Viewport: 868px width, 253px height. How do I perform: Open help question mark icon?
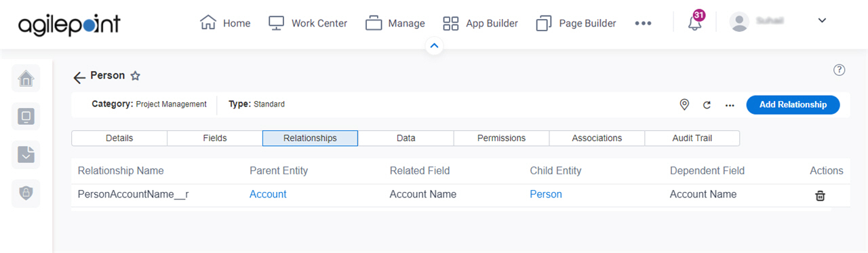click(839, 70)
